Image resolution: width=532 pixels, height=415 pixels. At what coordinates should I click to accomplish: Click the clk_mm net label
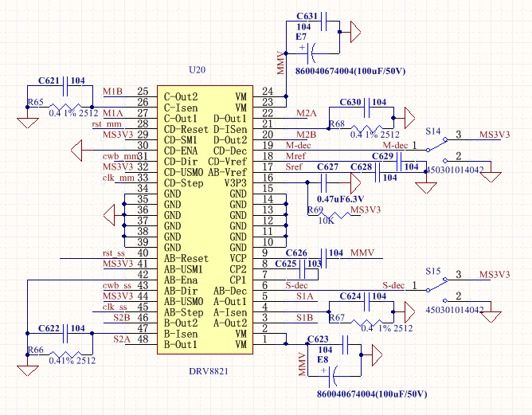pos(119,178)
